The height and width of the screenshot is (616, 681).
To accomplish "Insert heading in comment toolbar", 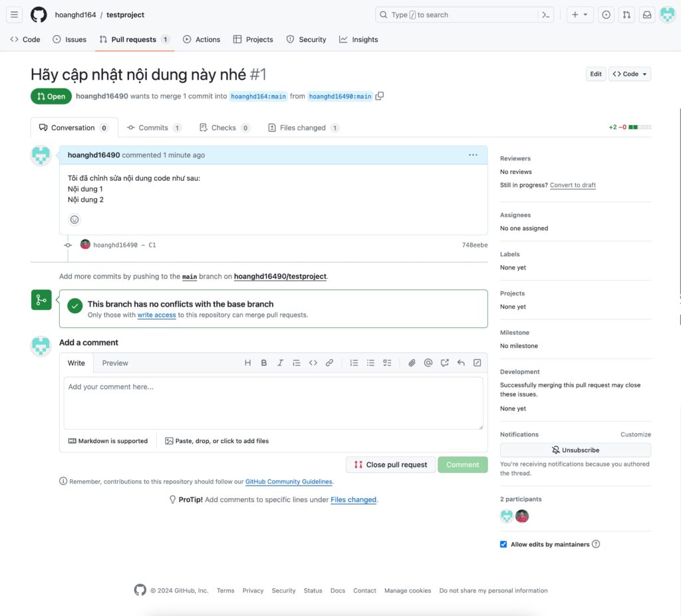I will (x=247, y=363).
